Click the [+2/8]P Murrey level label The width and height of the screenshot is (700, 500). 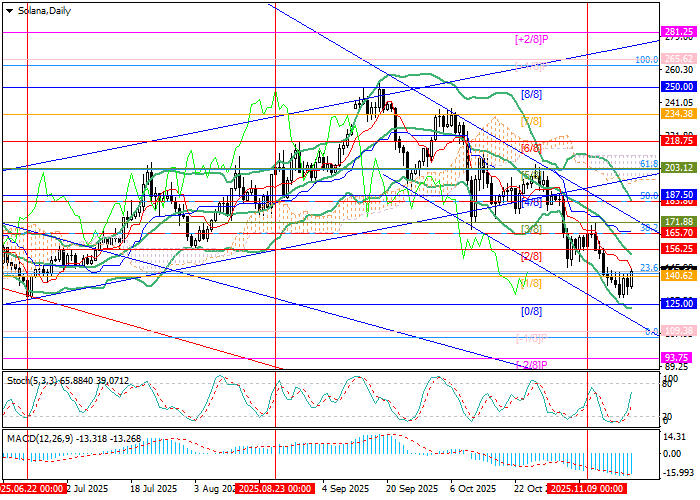(x=532, y=39)
